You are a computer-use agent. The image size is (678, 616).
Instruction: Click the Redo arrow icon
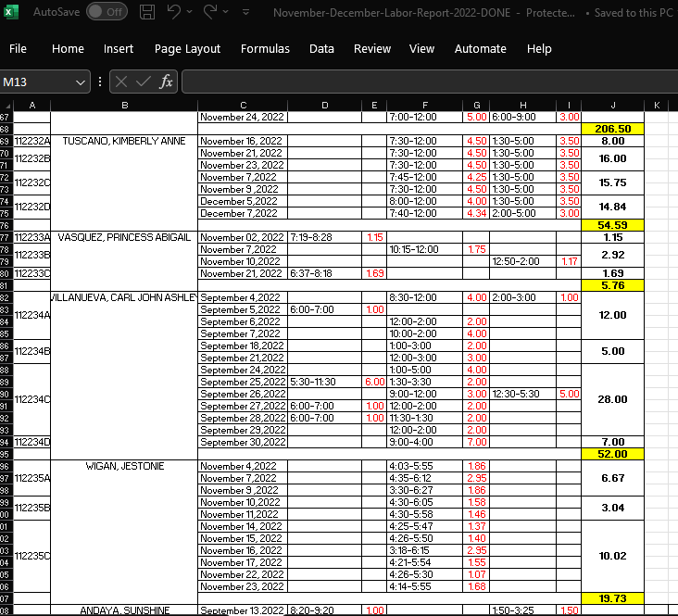(209, 12)
